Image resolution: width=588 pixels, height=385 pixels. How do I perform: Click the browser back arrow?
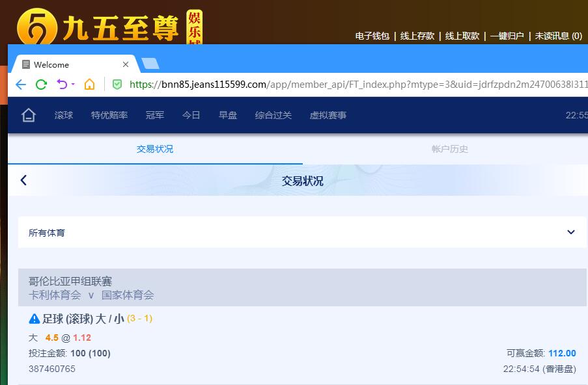point(21,85)
